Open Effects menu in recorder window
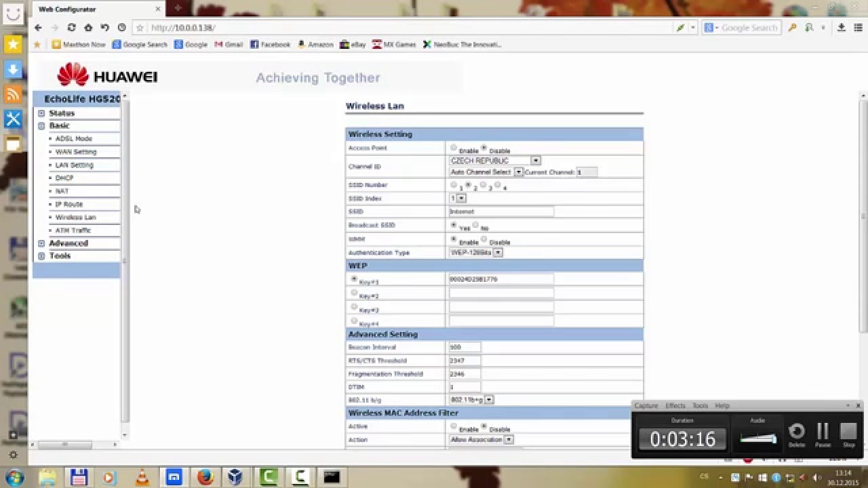This screenshot has height=488, width=868. pyautogui.click(x=675, y=405)
